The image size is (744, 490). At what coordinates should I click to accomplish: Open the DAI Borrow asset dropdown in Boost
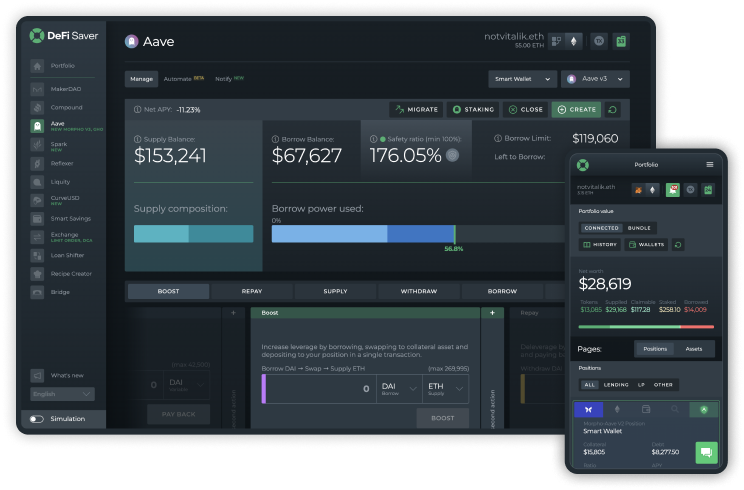pos(399,389)
